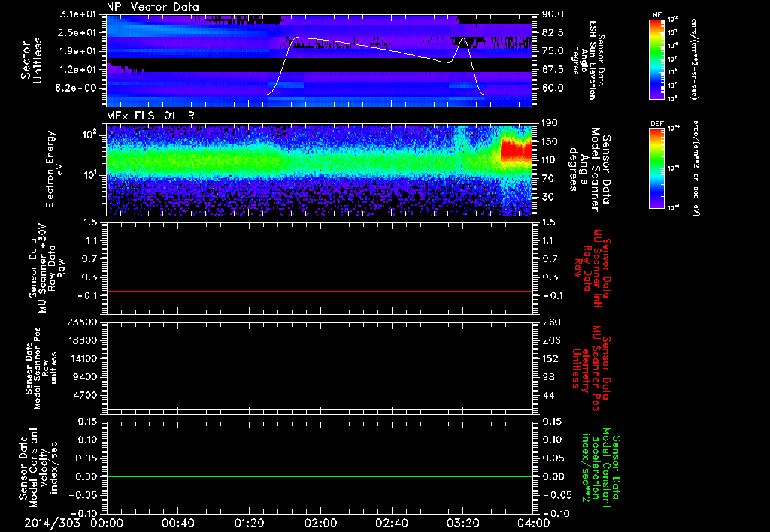Click the '01:20' time tick label
The width and height of the screenshot is (770, 532).
[249, 523]
